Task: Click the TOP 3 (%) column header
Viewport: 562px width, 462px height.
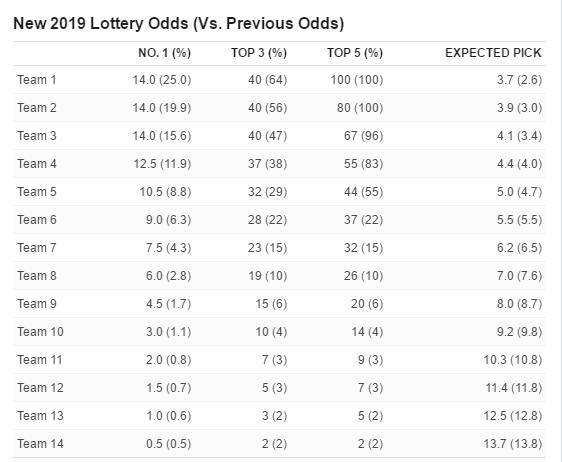Action: [259, 53]
